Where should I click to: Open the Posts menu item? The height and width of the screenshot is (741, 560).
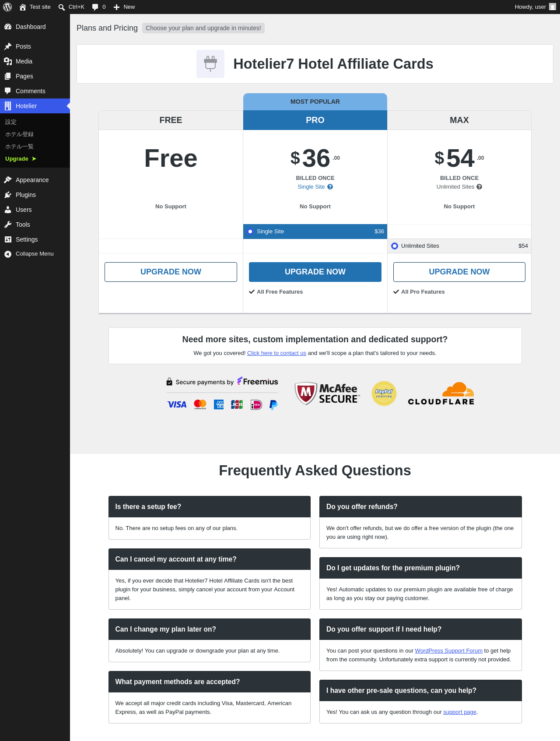coord(35,46)
